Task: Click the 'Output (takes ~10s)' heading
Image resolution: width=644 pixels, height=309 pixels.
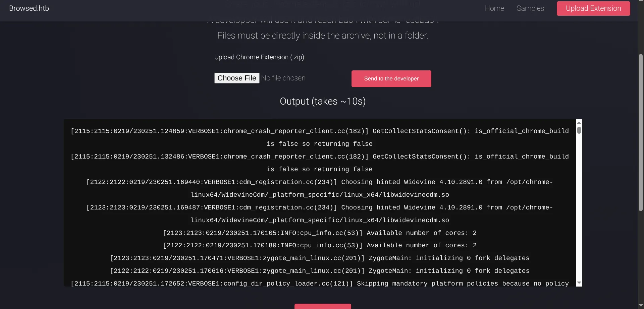Action: (x=323, y=101)
